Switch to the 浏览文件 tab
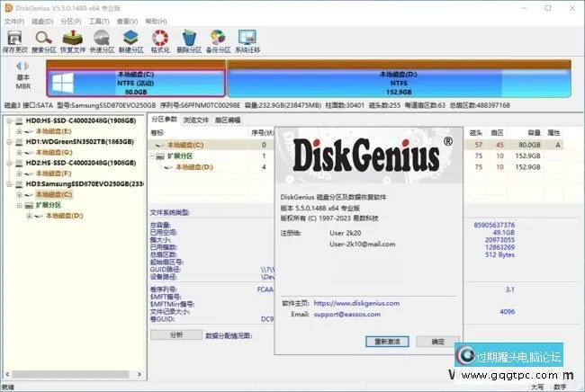This screenshot has height=392, width=585. (x=196, y=120)
